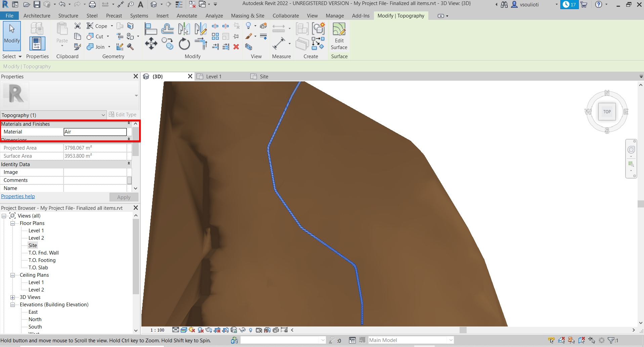
Task: Toggle the Properties palette button
Action: [x=37, y=44]
